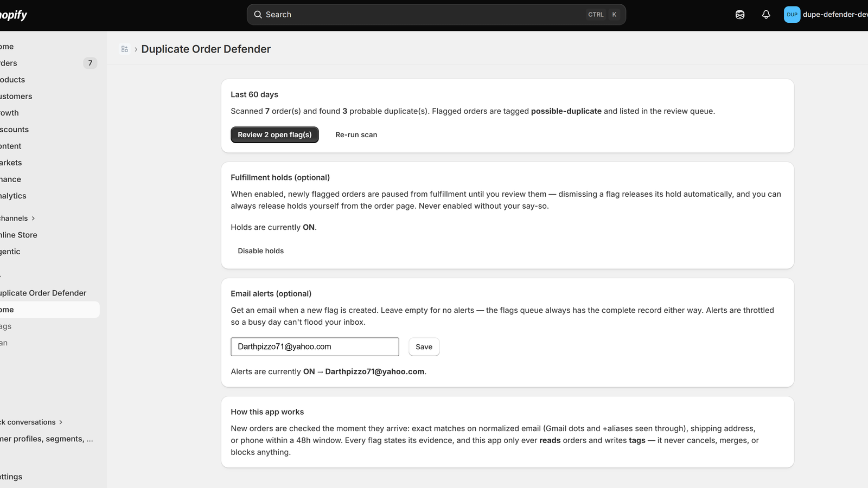The image size is (868, 488).
Task: Navigate to Analytics in sidebar
Action: (x=49, y=196)
